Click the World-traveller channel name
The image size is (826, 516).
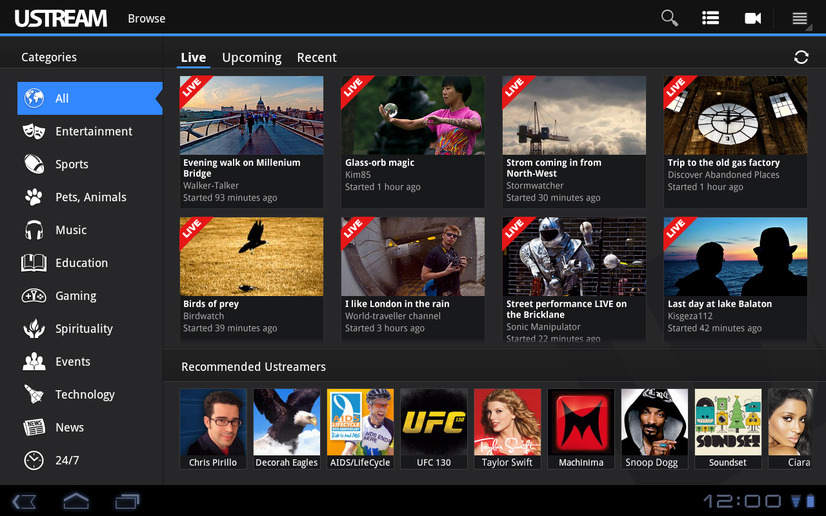(x=392, y=316)
